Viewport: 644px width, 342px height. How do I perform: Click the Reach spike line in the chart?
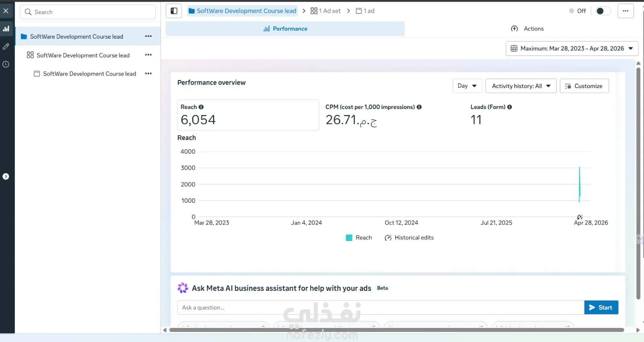pos(580,184)
